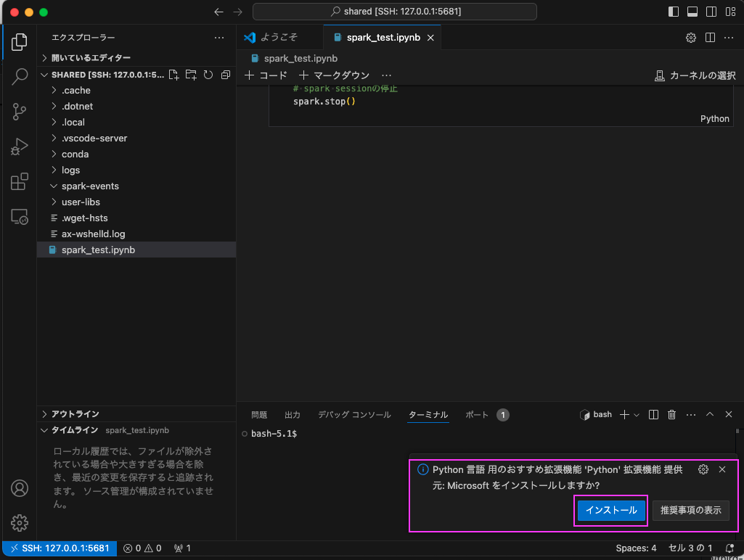This screenshot has height=560, width=744.
Task: Switch to the デバッグ コンソール tab
Action: pos(354,415)
